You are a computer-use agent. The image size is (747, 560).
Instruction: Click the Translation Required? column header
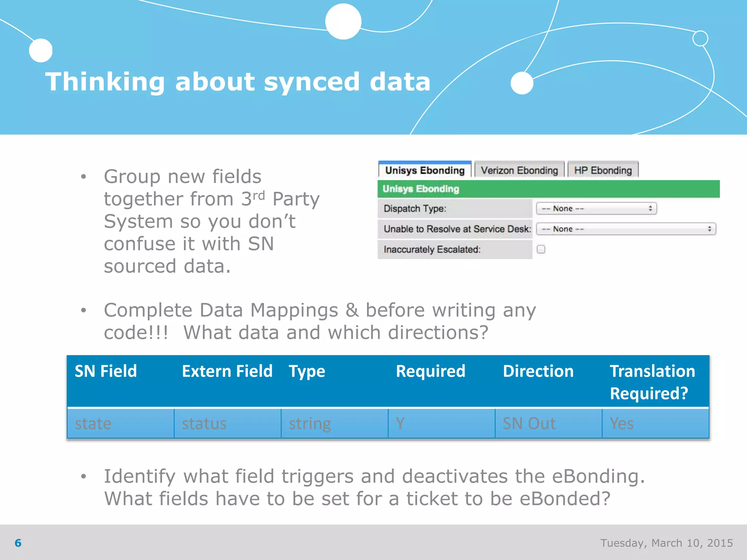coord(652,382)
